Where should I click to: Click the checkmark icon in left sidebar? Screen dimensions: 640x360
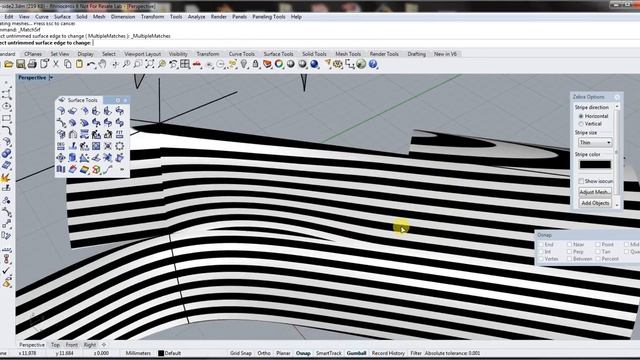tap(6, 271)
